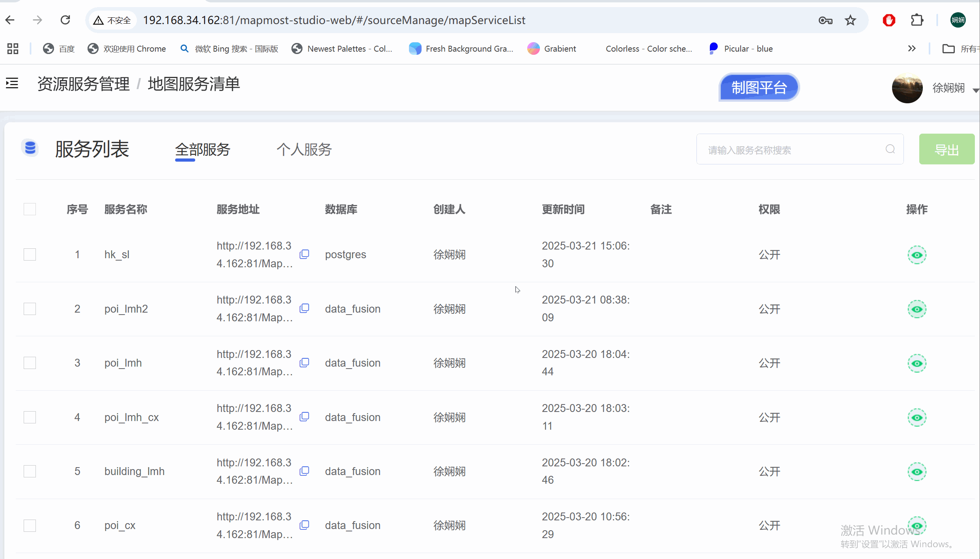Open the 制图平台 platform button
This screenshot has width=980, height=559.
point(758,87)
